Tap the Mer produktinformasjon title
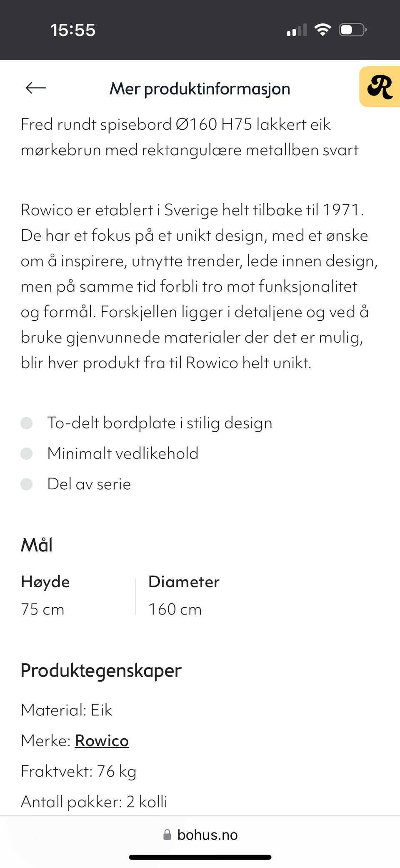 click(200, 89)
